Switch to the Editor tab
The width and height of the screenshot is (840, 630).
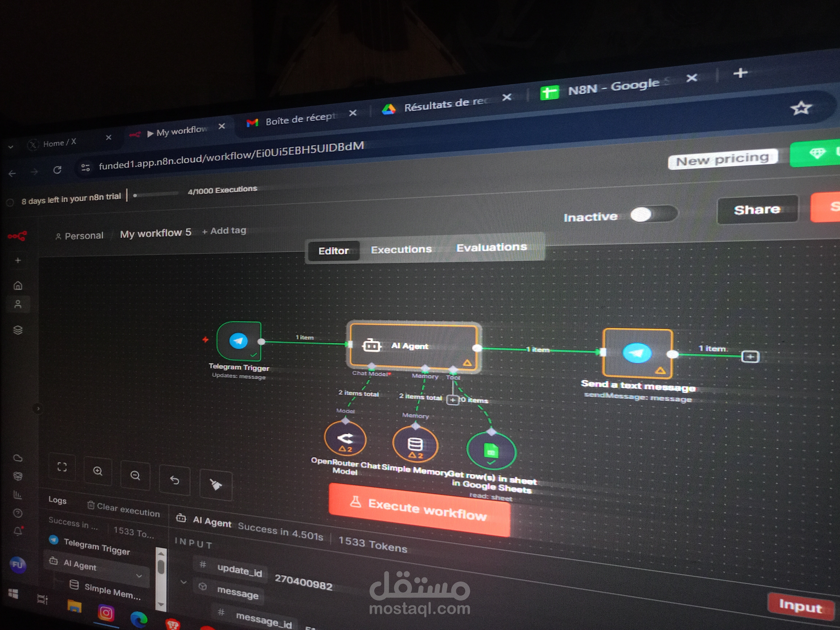(333, 251)
